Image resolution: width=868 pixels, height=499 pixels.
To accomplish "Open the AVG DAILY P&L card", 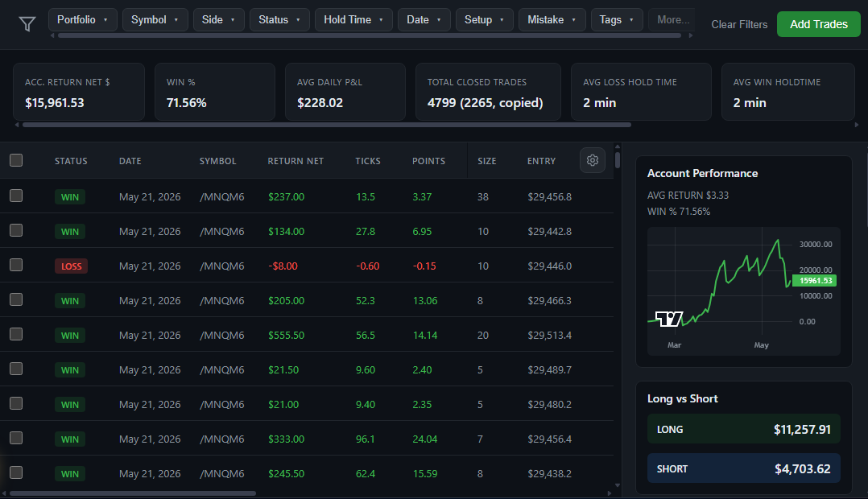I will coord(345,92).
